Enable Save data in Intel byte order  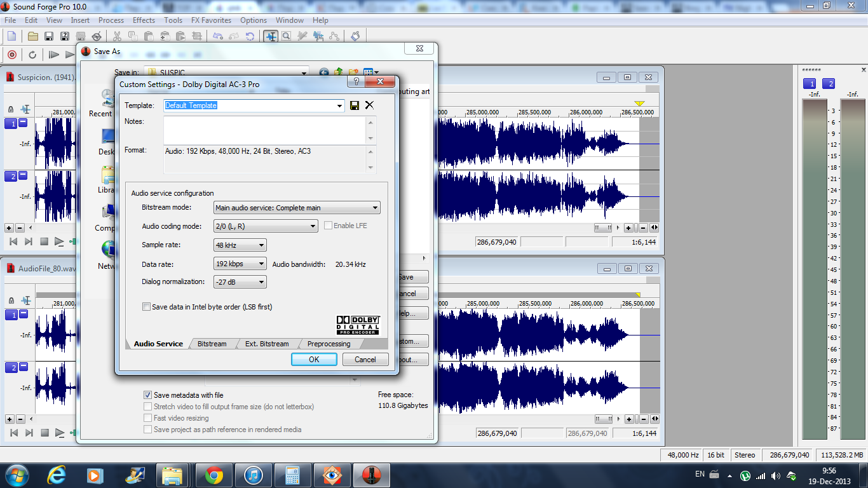pyautogui.click(x=147, y=307)
